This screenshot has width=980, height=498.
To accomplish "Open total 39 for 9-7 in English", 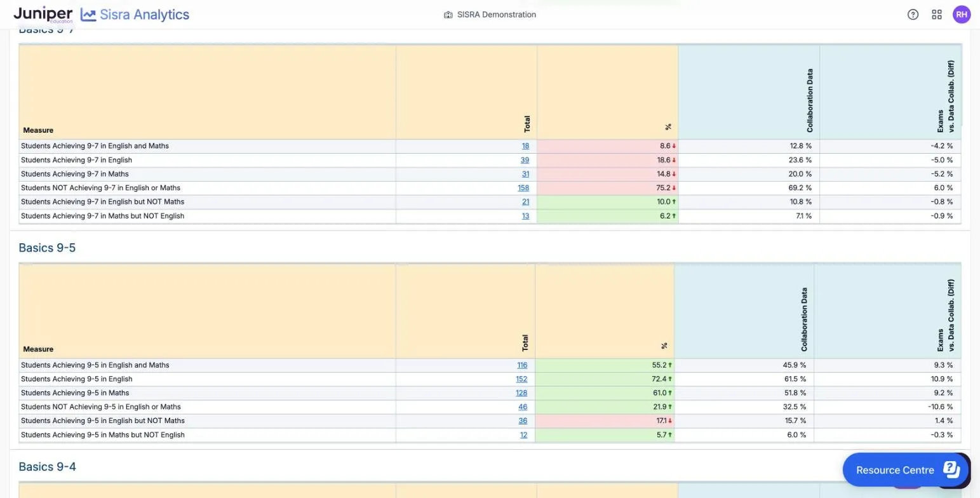I will [525, 160].
